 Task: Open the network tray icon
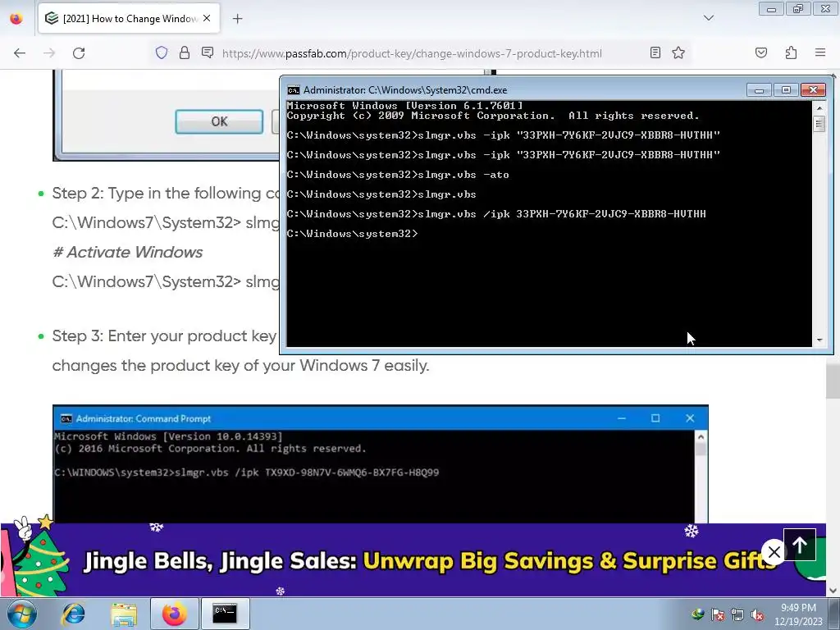[737, 614]
